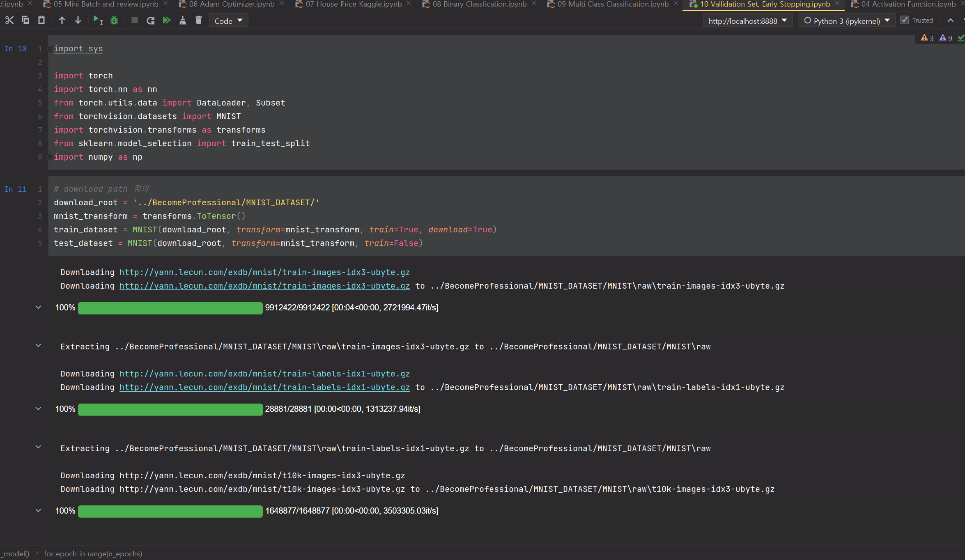The height and width of the screenshot is (560, 965).
Task: Click the 28881/28881 green progress bar
Action: [170, 409]
